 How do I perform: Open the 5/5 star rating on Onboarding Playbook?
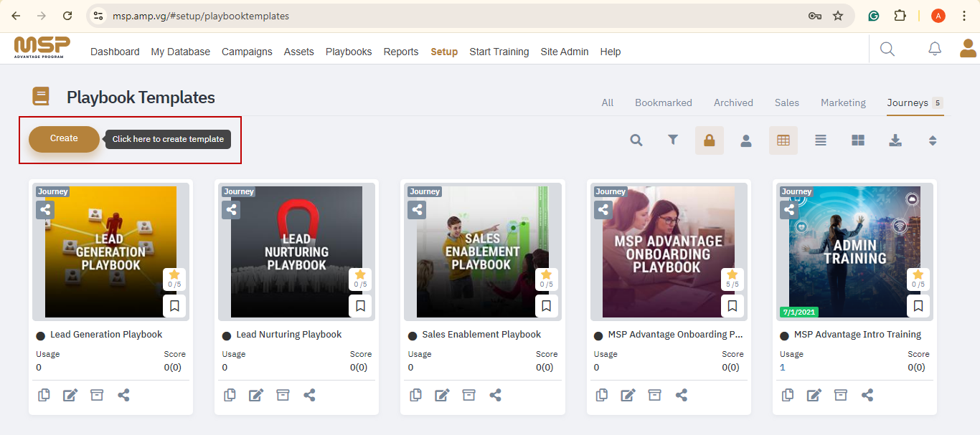pyautogui.click(x=732, y=279)
